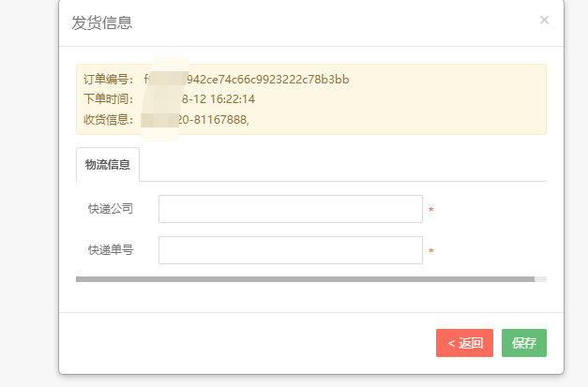Grab the horizontal scrollbar thumb

(x=305, y=278)
